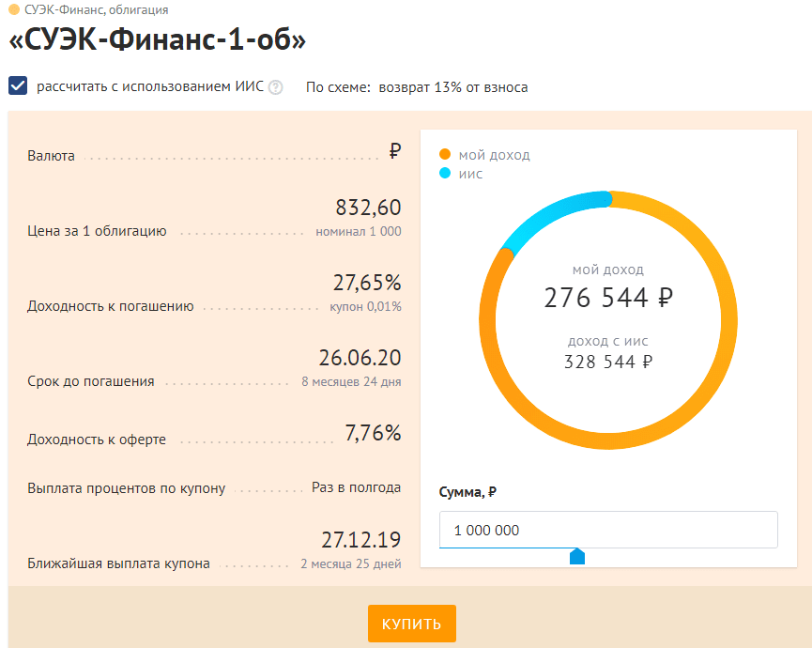This screenshot has height=648, width=812.
Task: Click the 'номинал 1 000' text
Action: (359, 232)
